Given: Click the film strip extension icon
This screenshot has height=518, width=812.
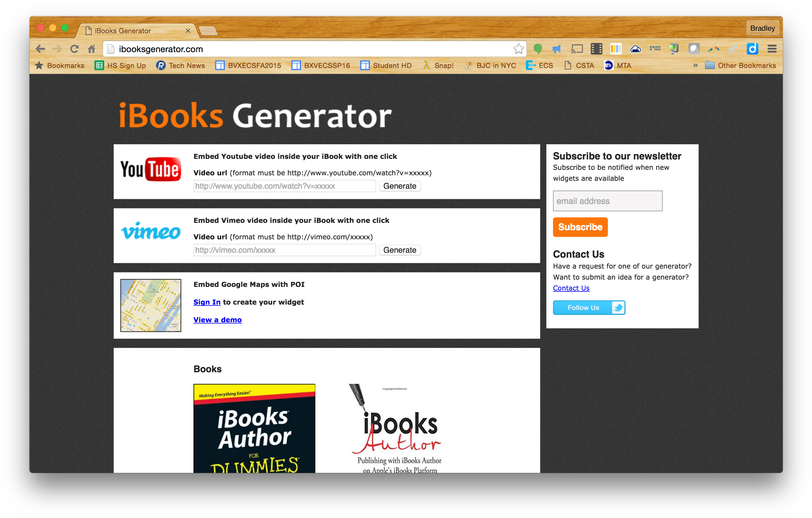Looking at the screenshot, I should click(x=596, y=49).
